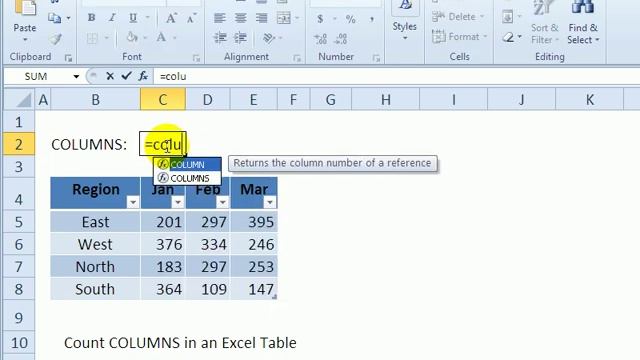Click Merge & Center icon

click(x=284, y=18)
